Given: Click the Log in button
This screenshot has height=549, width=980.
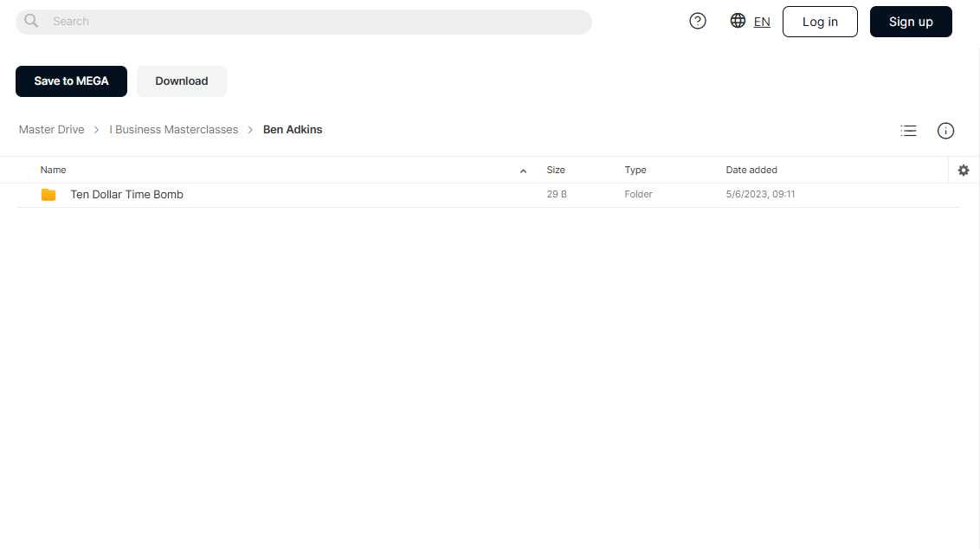Looking at the screenshot, I should click(x=820, y=22).
